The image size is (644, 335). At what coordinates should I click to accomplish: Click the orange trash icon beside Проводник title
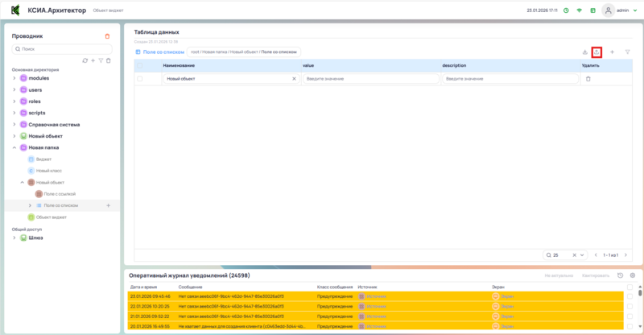point(107,36)
